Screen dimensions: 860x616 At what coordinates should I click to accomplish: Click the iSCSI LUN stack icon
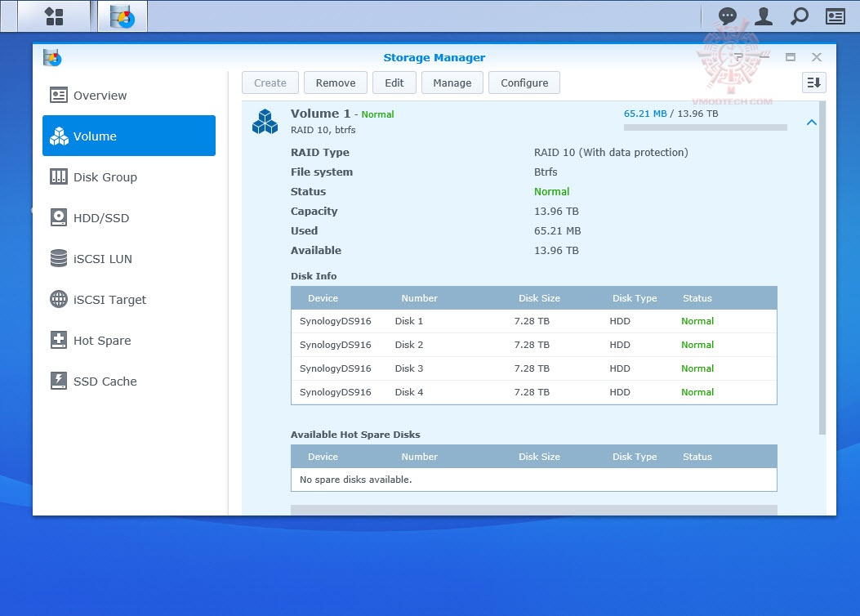click(59, 258)
